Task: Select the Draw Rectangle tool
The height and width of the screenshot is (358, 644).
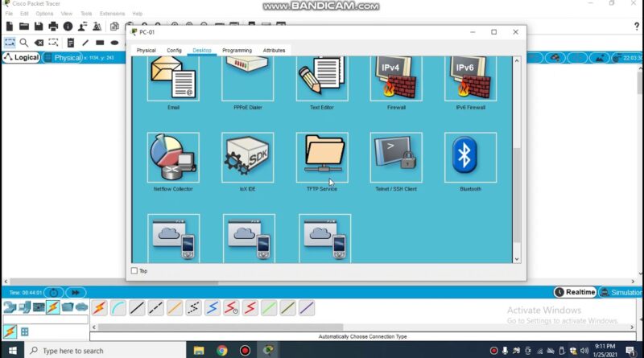Action: click(100, 43)
